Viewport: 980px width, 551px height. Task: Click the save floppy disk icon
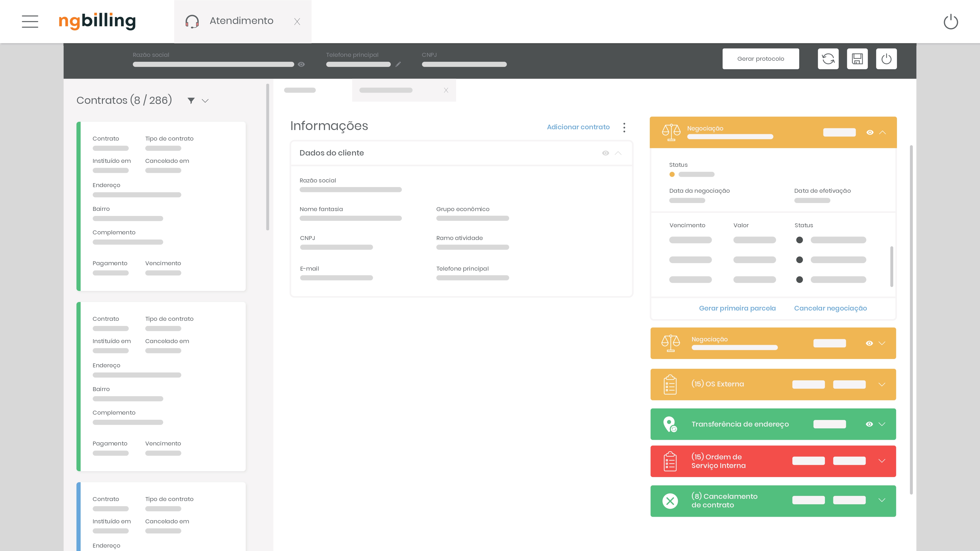(857, 59)
